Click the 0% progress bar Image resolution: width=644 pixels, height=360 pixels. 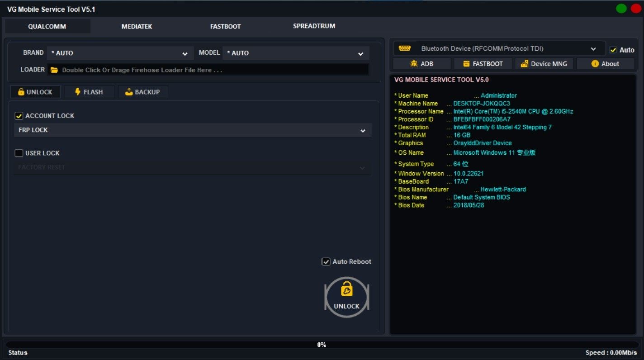(322, 345)
